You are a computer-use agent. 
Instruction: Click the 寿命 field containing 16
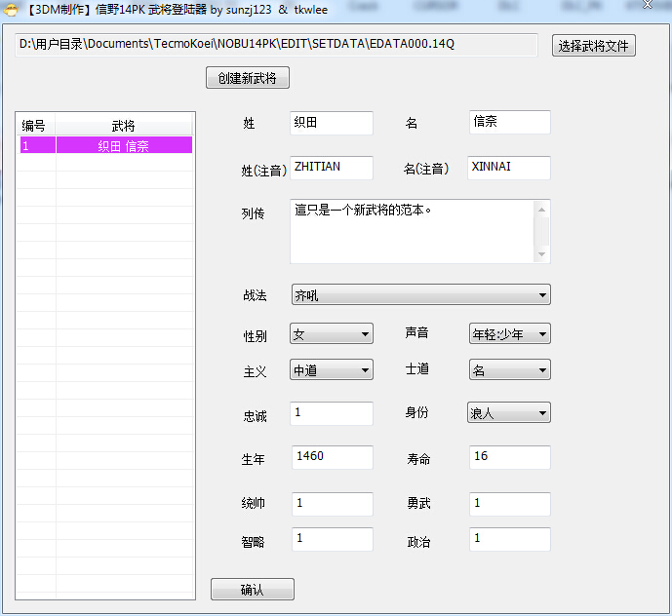pos(509,457)
